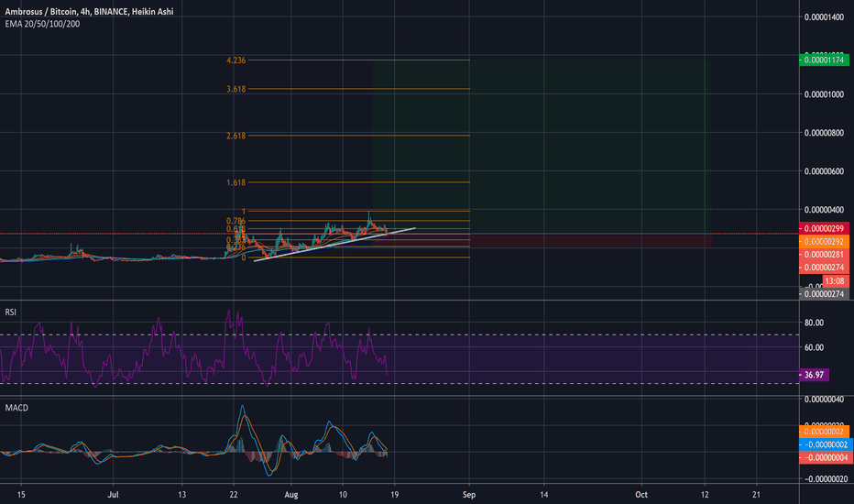Click the 3.618 Fibonacci level label
Viewport: 854px width, 504px height.
coord(235,89)
